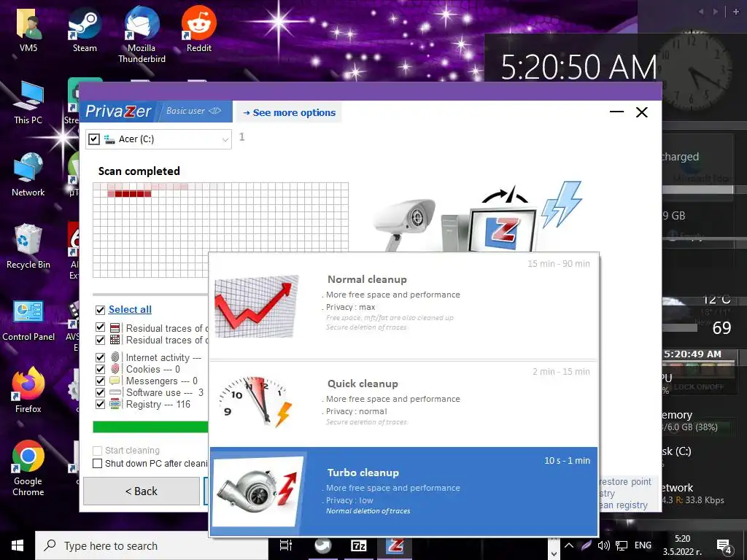Click the Normal cleanup chart image
This screenshot has width=747, height=560.
click(x=256, y=307)
